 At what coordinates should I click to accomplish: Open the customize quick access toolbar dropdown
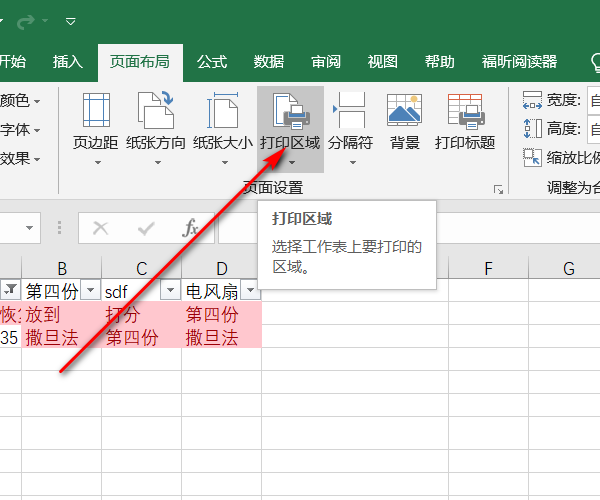70,21
